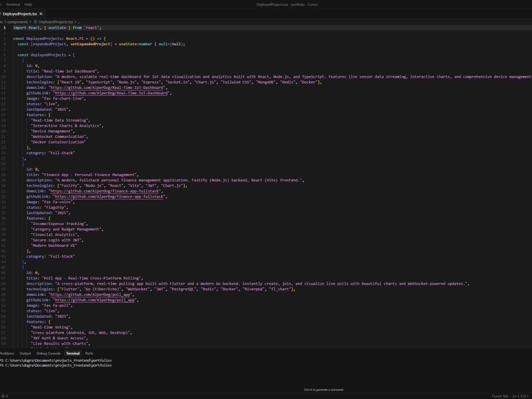This screenshot has width=532, height=399.
Task: Click the "WebSocket Communication" feature string
Action: 60,137
